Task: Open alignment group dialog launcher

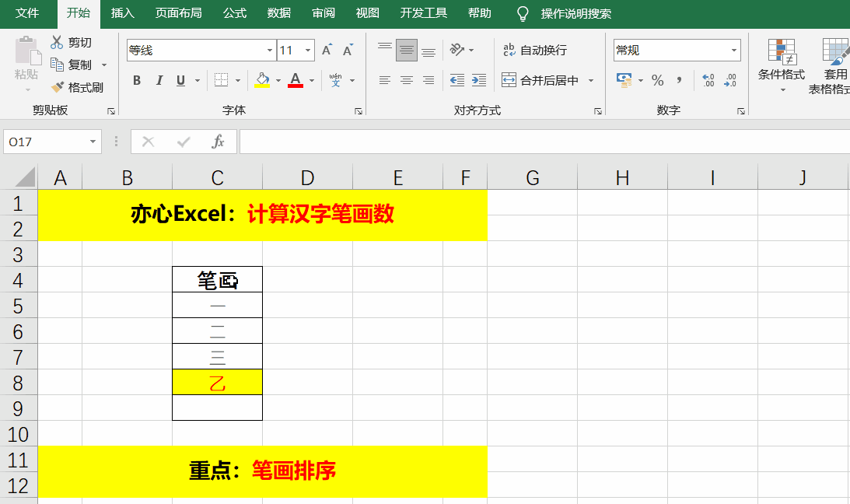Action: tap(598, 111)
